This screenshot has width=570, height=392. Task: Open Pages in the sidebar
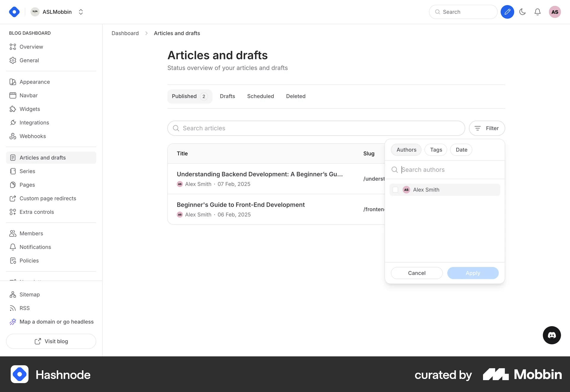click(x=51, y=185)
